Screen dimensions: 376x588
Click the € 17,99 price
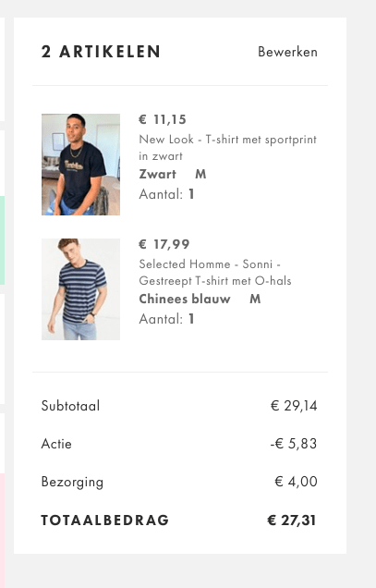pos(164,244)
